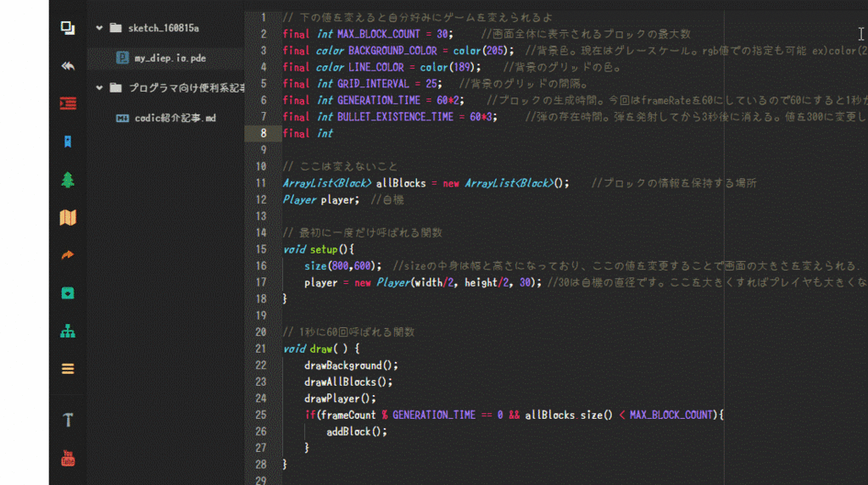868x485 pixels.
Task: Click addBlock(); on line 26
Action: click(x=357, y=432)
